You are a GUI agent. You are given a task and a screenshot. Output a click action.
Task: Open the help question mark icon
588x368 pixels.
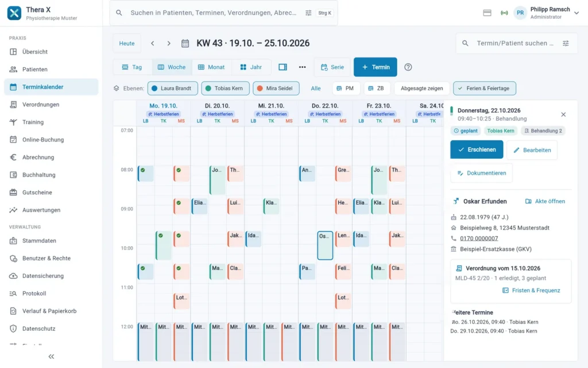click(x=408, y=67)
